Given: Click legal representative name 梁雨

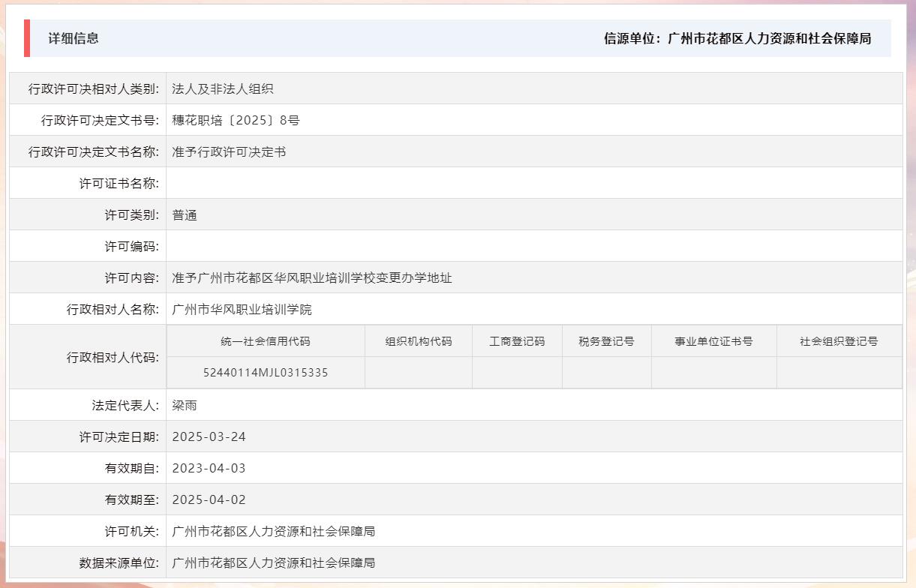Looking at the screenshot, I should pyautogui.click(x=183, y=404).
